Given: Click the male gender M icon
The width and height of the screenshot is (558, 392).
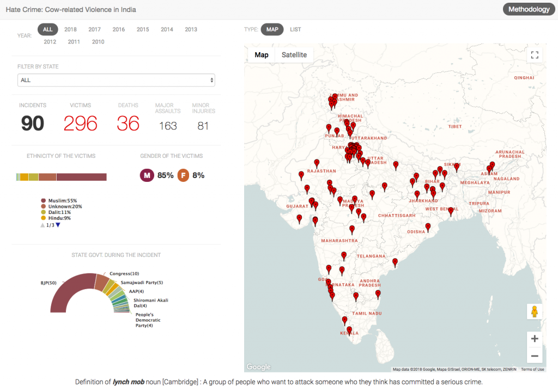Looking at the screenshot, I should (147, 175).
